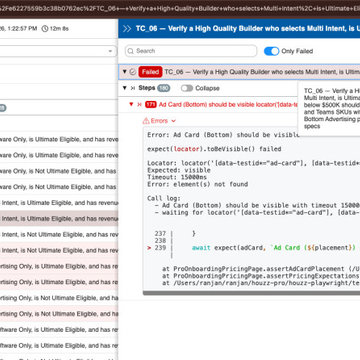The image size is (360, 360).
Task: Click the 'Expected: visible' line
Action: pyautogui.click(x=179, y=170)
